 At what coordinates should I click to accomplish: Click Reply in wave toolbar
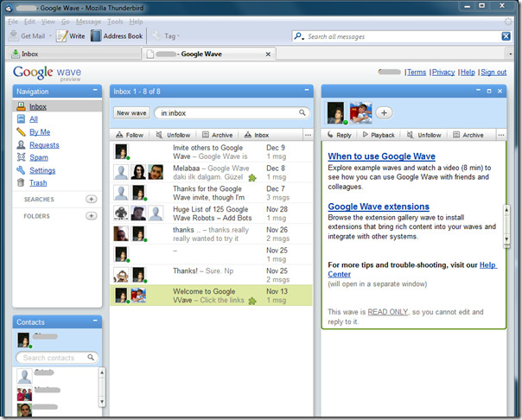(x=340, y=135)
